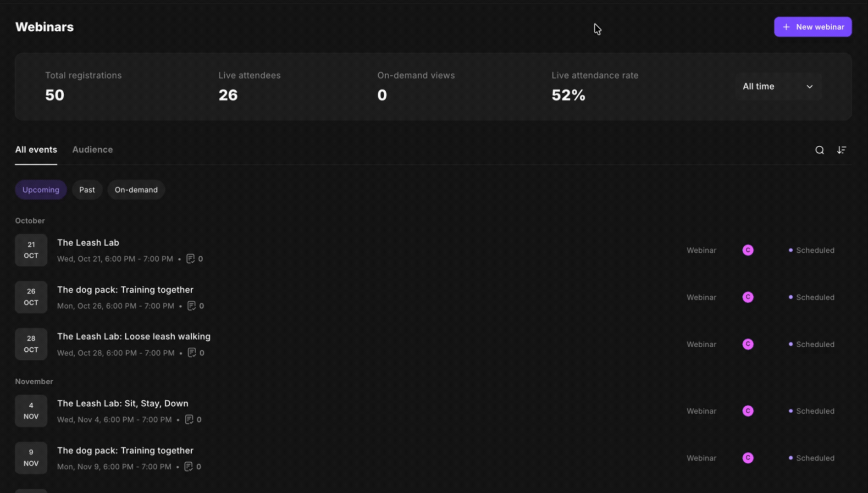The width and height of the screenshot is (868, 493).
Task: Click the 28 OCT date tile
Action: coord(31,344)
